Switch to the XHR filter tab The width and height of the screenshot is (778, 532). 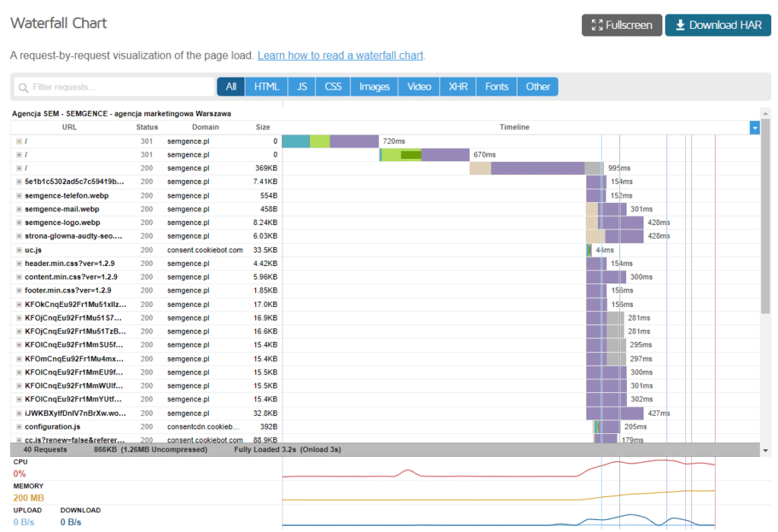pyautogui.click(x=457, y=86)
